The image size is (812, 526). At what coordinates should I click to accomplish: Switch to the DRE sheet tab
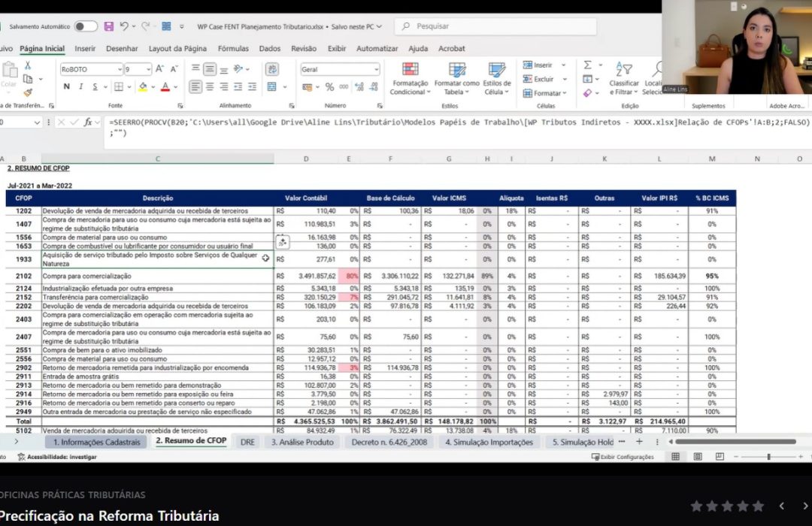(x=247, y=442)
